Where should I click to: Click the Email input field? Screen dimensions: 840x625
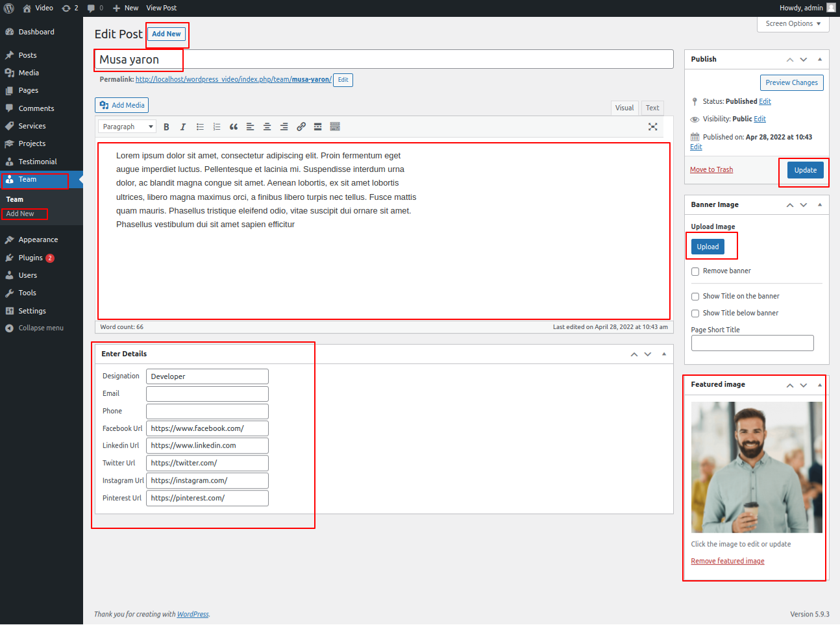tap(207, 394)
